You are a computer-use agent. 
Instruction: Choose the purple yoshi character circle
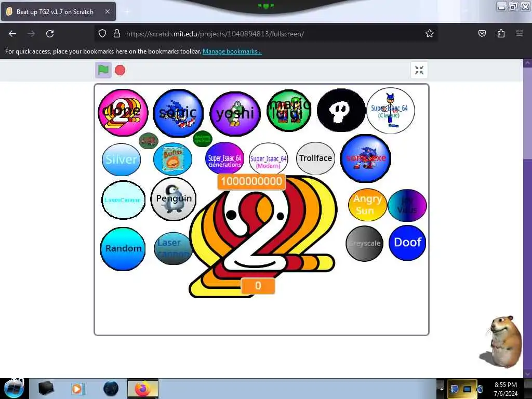[235, 114]
